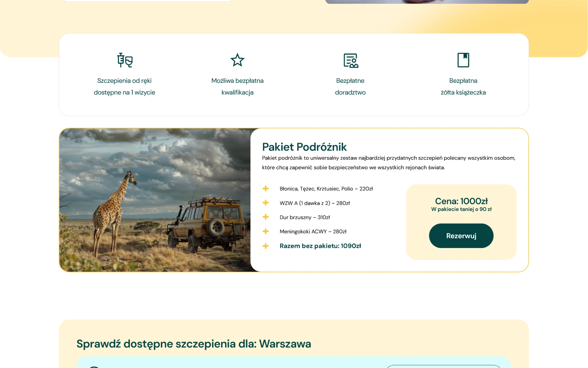This screenshot has height=368, width=588.
Task: Click the Sprawdź dostępne szczepienia dla: Warszawa heading
Action: (194, 344)
